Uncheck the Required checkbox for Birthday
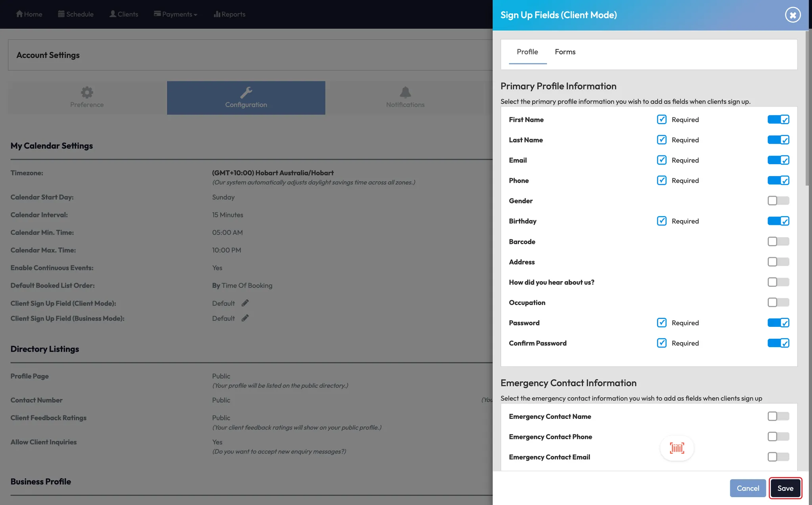This screenshot has height=505, width=812. click(661, 221)
